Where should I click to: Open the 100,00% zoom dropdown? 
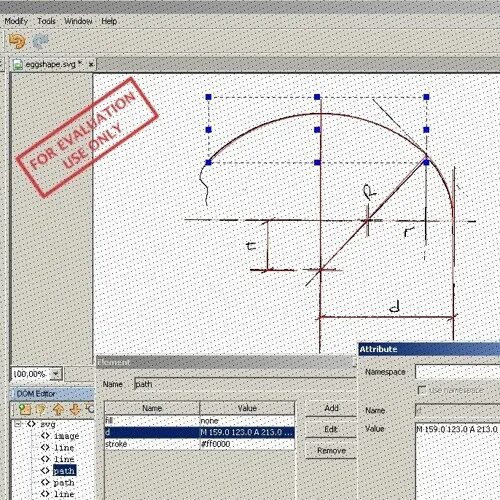click(x=56, y=374)
